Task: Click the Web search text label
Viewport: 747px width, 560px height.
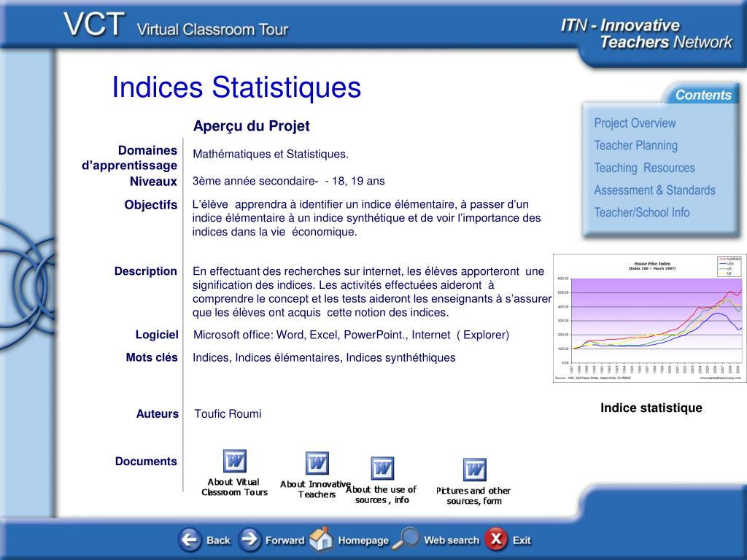Action: (452, 540)
